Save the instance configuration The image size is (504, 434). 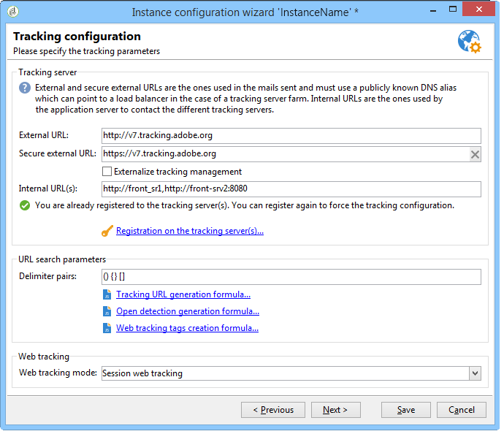pyautogui.click(x=405, y=410)
